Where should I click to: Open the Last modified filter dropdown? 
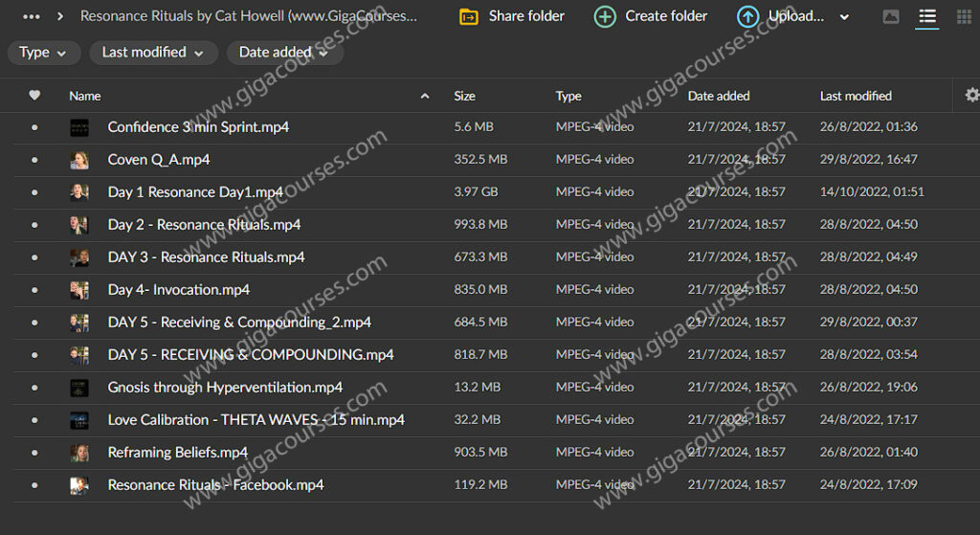coord(153,53)
